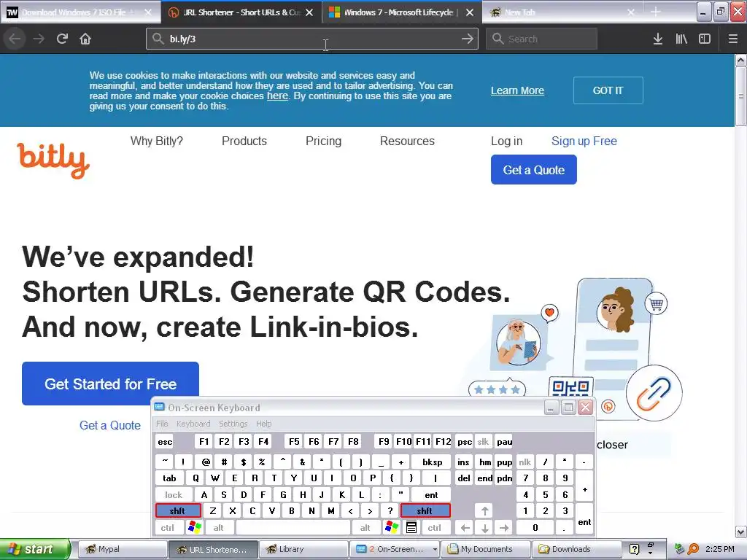
Task: Open the Windows start button
Action: pyautogui.click(x=35, y=549)
